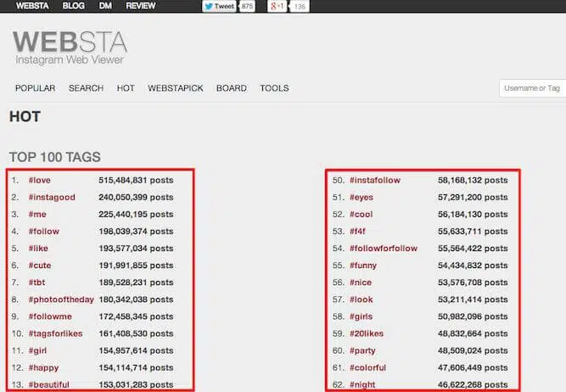Screen dimensions: 566x392
Task: Open the POPULAR navigation tab
Action: tap(35, 88)
